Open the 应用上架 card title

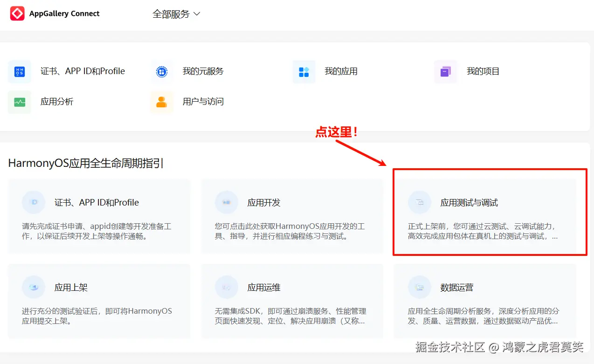pyautogui.click(x=71, y=288)
